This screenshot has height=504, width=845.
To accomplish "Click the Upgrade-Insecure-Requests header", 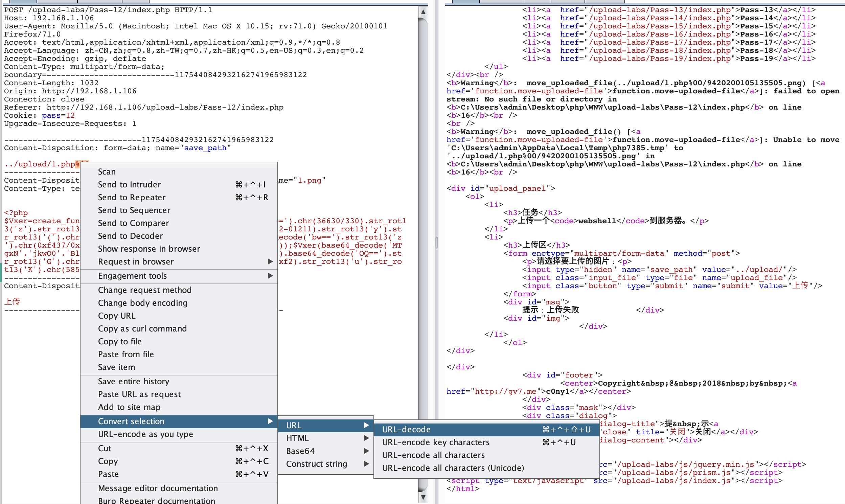I will (x=70, y=123).
